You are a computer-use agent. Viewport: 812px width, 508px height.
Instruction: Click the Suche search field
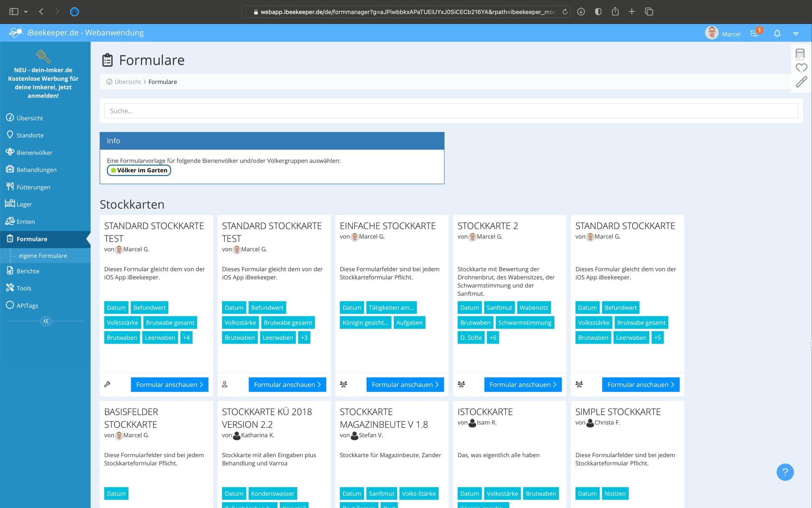point(451,111)
